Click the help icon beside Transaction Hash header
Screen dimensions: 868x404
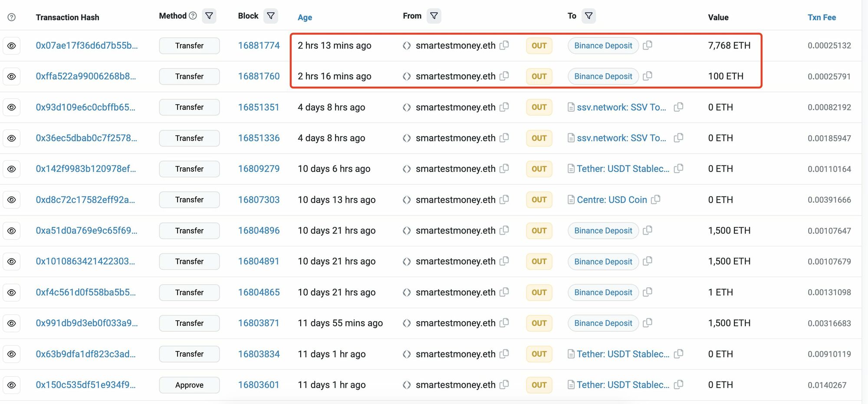tap(12, 17)
